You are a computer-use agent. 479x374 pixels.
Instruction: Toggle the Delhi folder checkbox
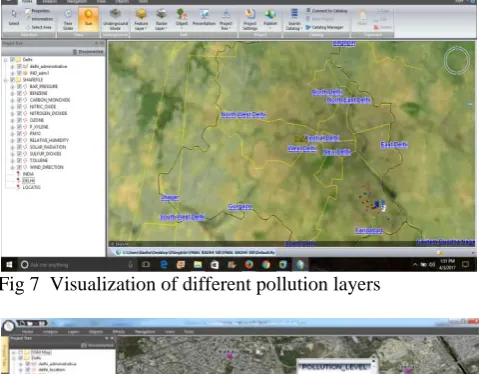click(12, 59)
